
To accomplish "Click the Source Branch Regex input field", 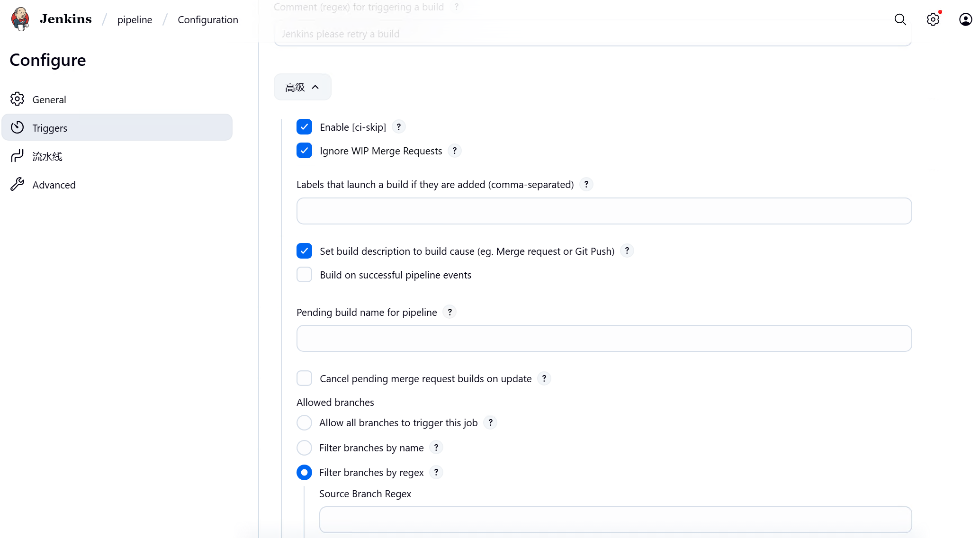I will [x=614, y=520].
